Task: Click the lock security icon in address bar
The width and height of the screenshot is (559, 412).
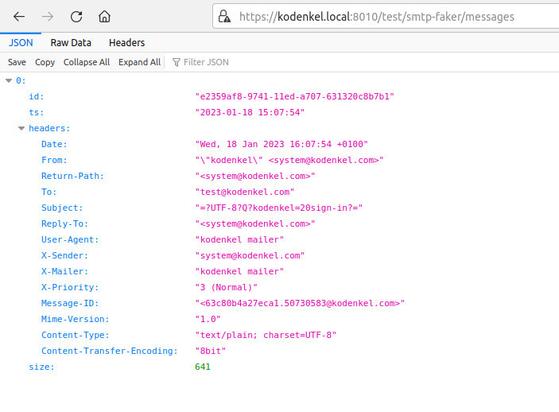Action: [224, 16]
